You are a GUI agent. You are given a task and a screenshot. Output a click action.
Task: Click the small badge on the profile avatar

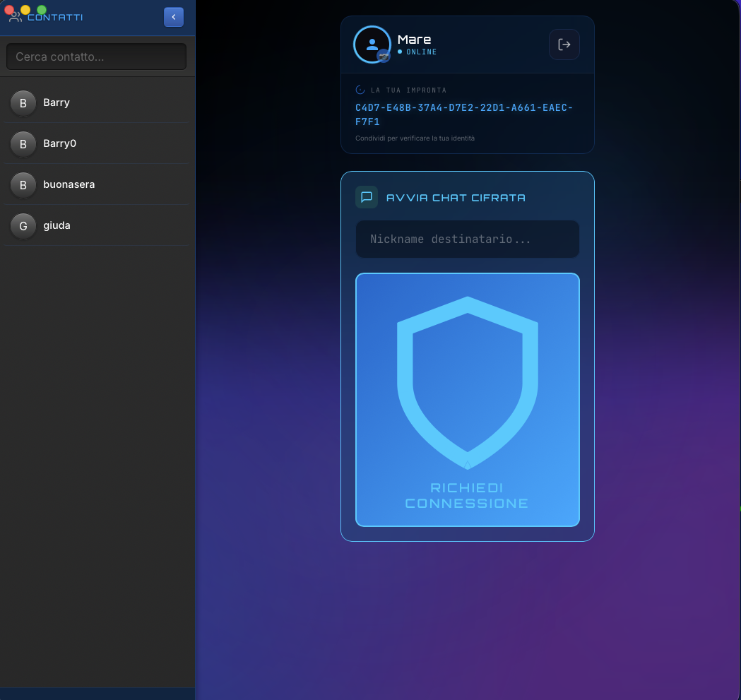point(384,56)
